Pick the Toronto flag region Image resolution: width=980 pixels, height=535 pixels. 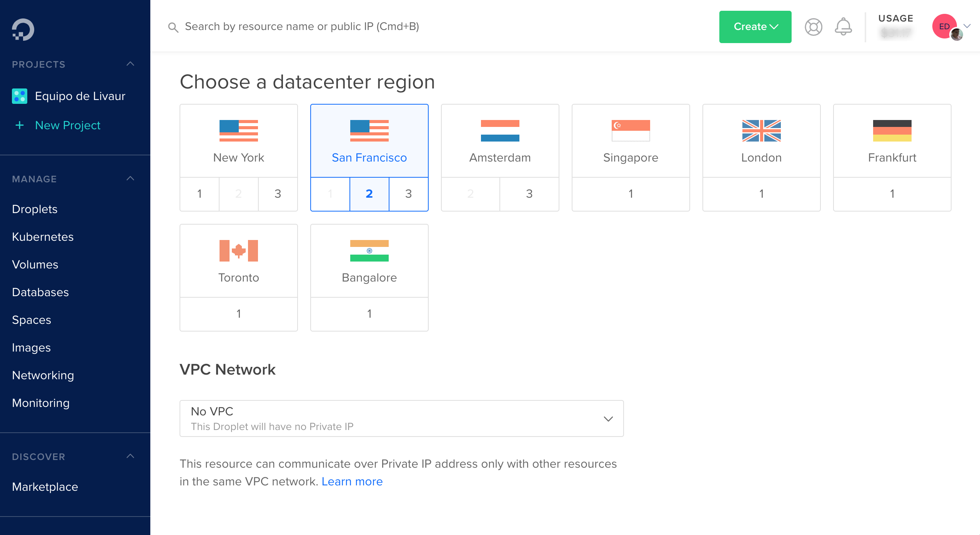238,261
